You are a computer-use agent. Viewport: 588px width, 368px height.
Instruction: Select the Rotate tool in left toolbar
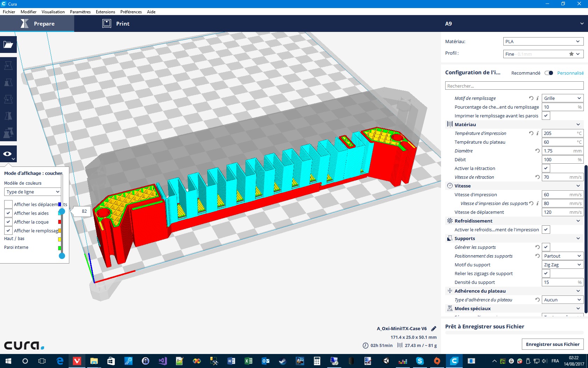[8, 99]
